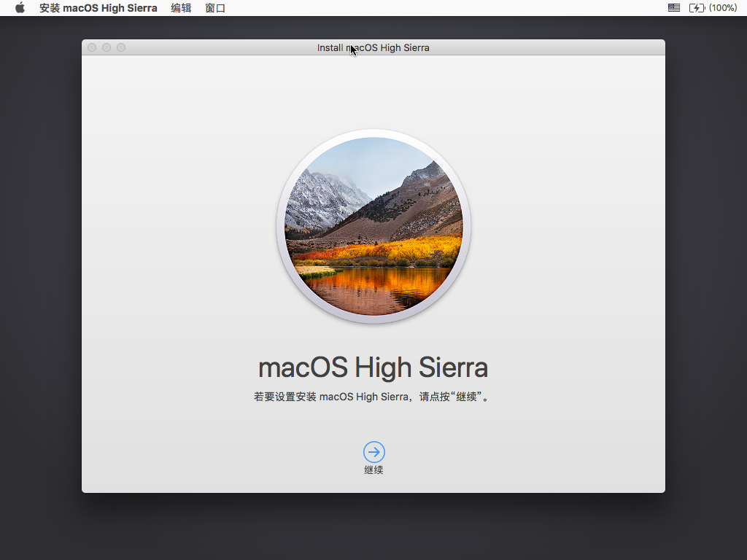Image resolution: width=747 pixels, height=560 pixels.
Task: Click the installer window's zoom button
Action: click(121, 47)
